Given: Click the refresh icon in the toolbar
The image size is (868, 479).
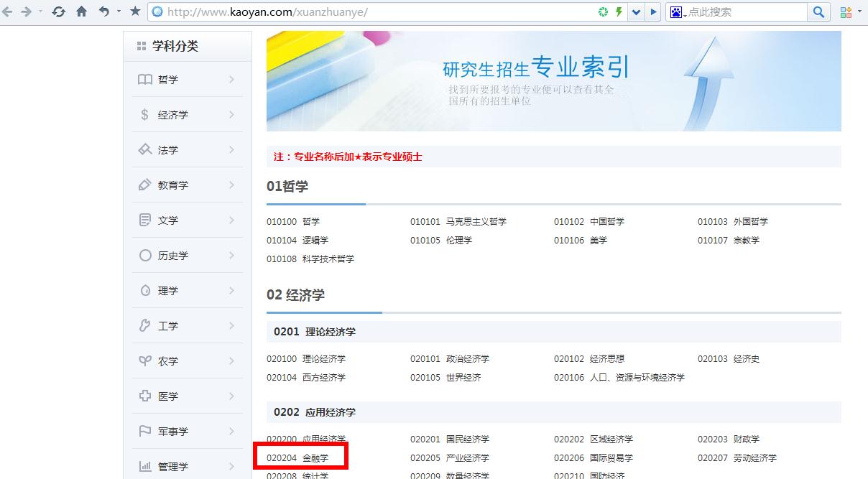Looking at the screenshot, I should 60,11.
